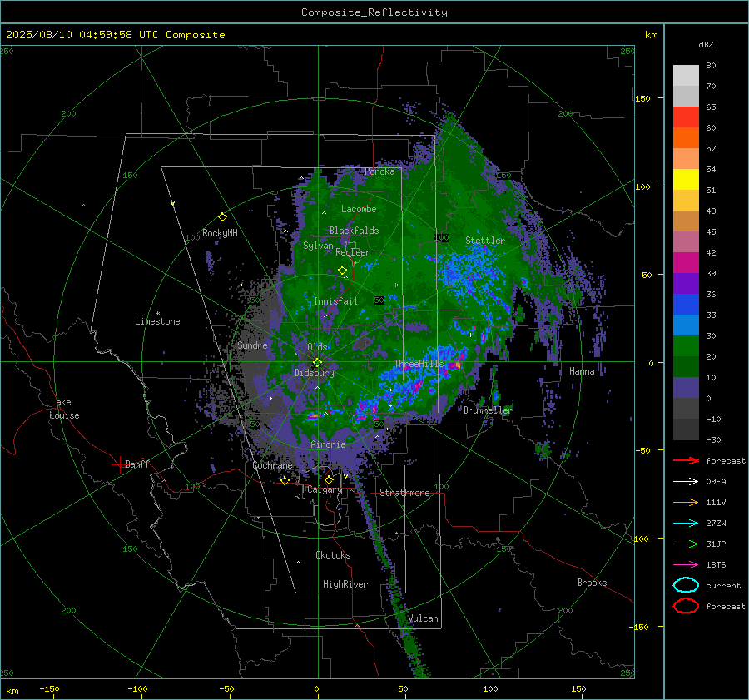Click the 18TS legend label
This screenshot has width=749, height=700.
click(x=716, y=565)
